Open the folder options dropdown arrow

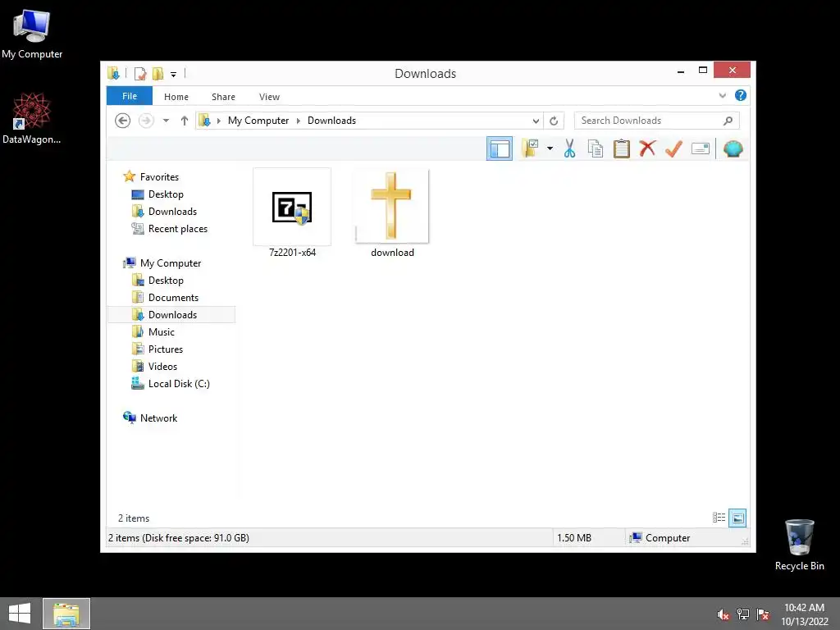pyautogui.click(x=550, y=148)
